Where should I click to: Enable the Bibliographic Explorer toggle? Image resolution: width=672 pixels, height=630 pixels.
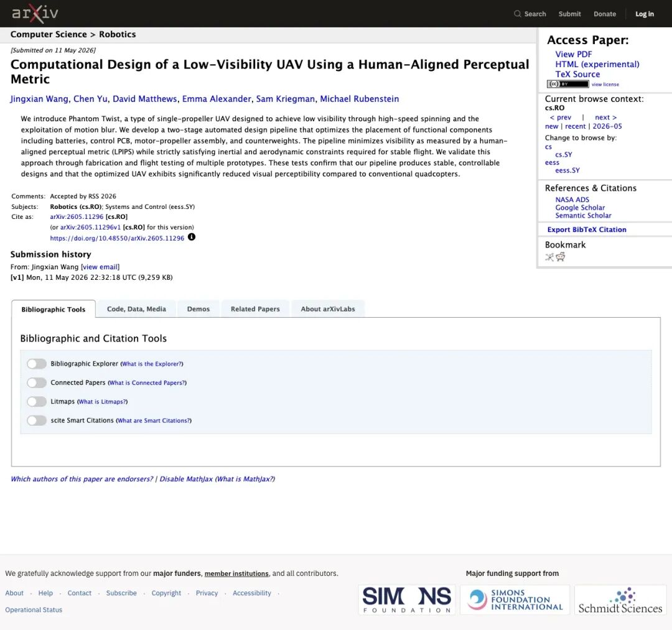click(37, 364)
